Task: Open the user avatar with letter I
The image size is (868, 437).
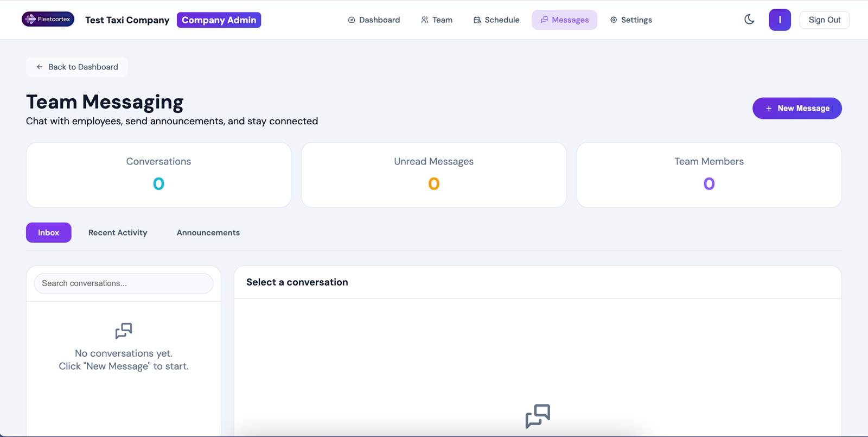Action: tap(780, 20)
